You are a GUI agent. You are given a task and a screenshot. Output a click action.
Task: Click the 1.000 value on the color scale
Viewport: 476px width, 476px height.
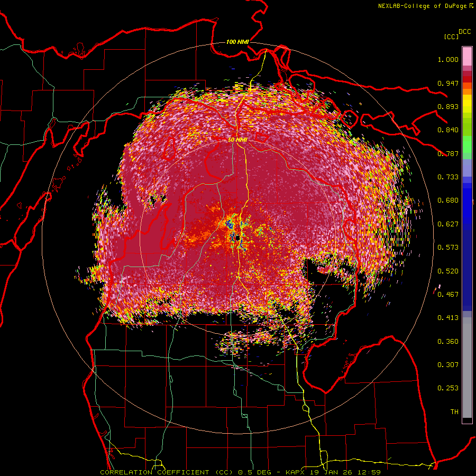point(448,59)
